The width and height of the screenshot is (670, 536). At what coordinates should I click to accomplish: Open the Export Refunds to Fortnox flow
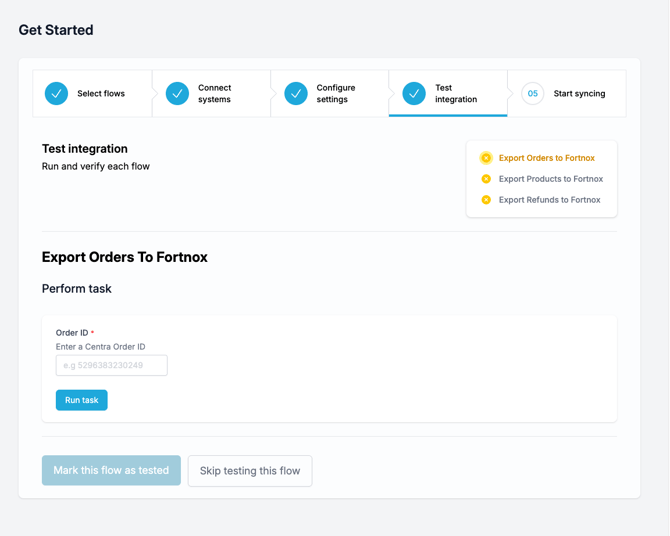[549, 200]
